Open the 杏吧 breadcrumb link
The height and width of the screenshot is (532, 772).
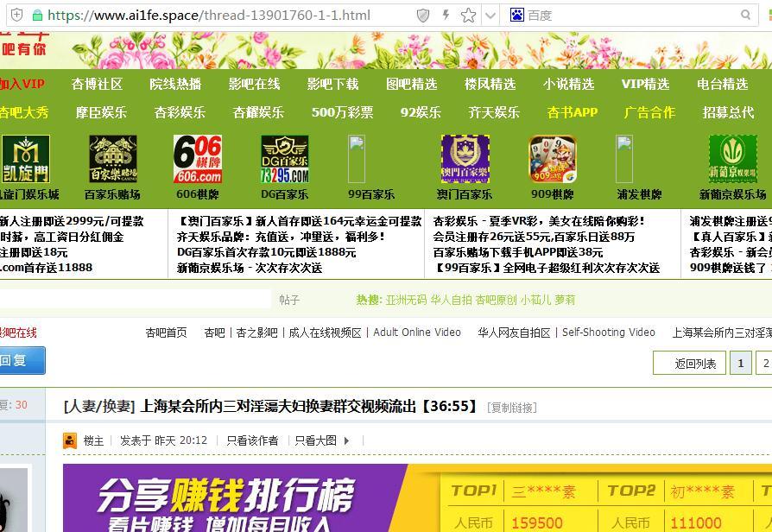click(x=214, y=332)
